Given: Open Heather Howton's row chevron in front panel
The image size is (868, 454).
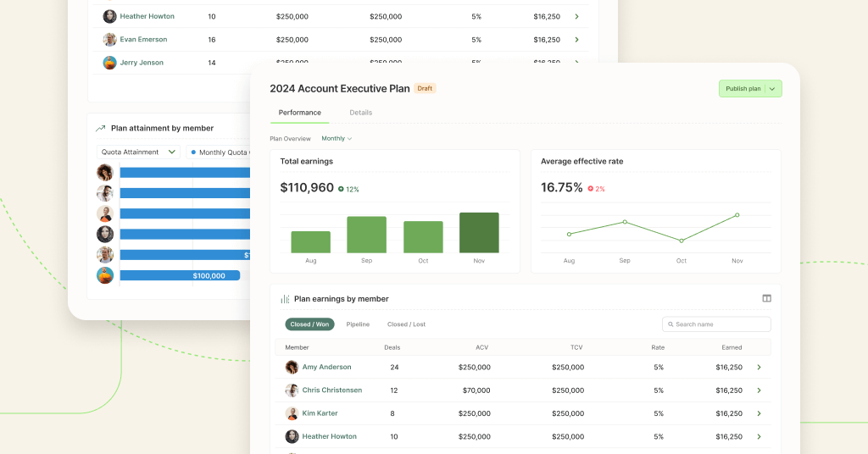Looking at the screenshot, I should pyautogui.click(x=759, y=437).
